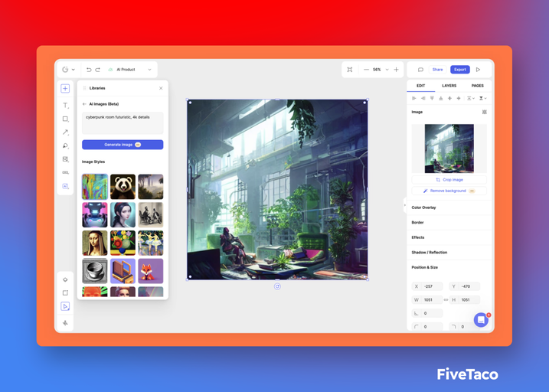Click the add element plus tool
The image size is (549, 392).
[65, 89]
